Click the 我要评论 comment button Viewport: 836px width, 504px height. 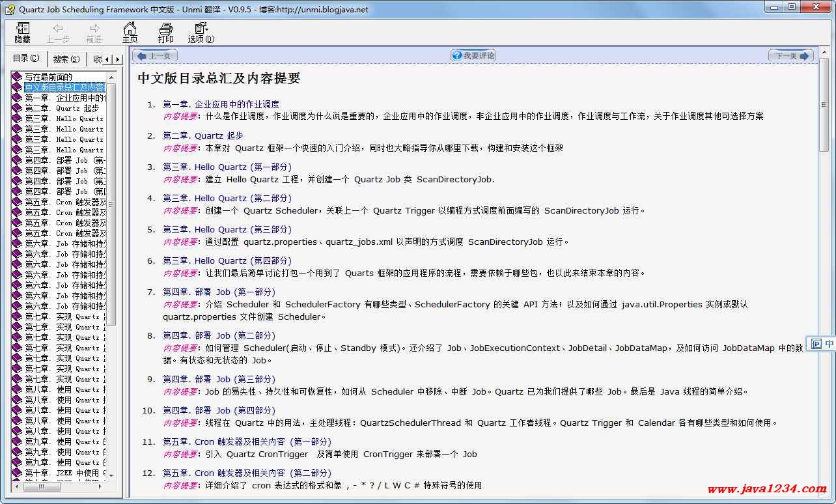[473, 56]
